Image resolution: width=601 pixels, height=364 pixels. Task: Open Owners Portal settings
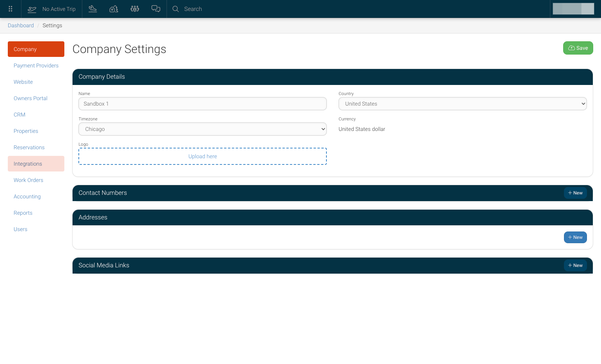pyautogui.click(x=36, y=98)
